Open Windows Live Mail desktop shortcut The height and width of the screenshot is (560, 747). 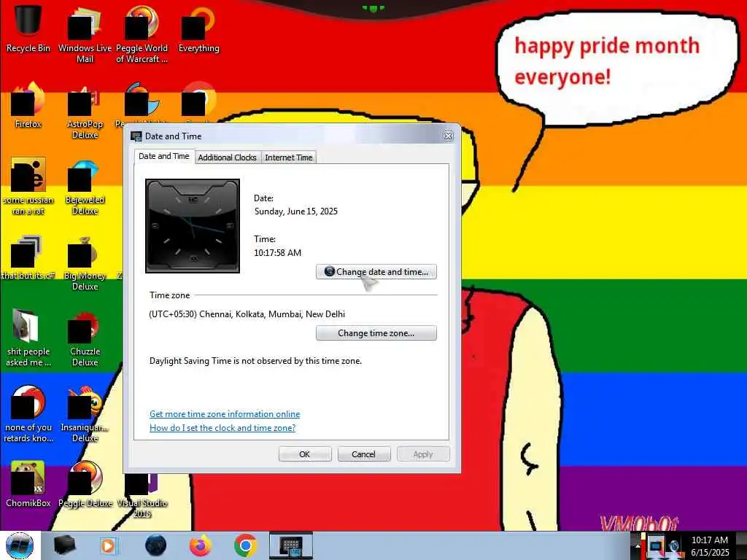click(x=85, y=34)
